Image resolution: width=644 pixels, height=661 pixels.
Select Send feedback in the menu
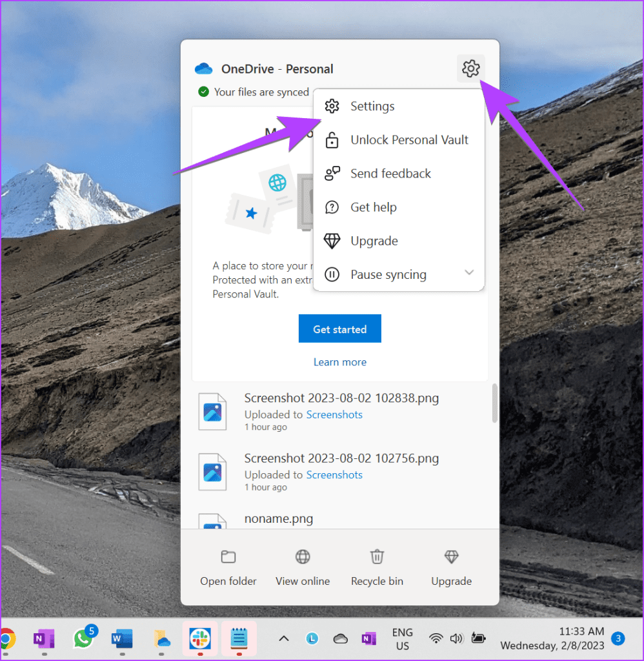399,174
